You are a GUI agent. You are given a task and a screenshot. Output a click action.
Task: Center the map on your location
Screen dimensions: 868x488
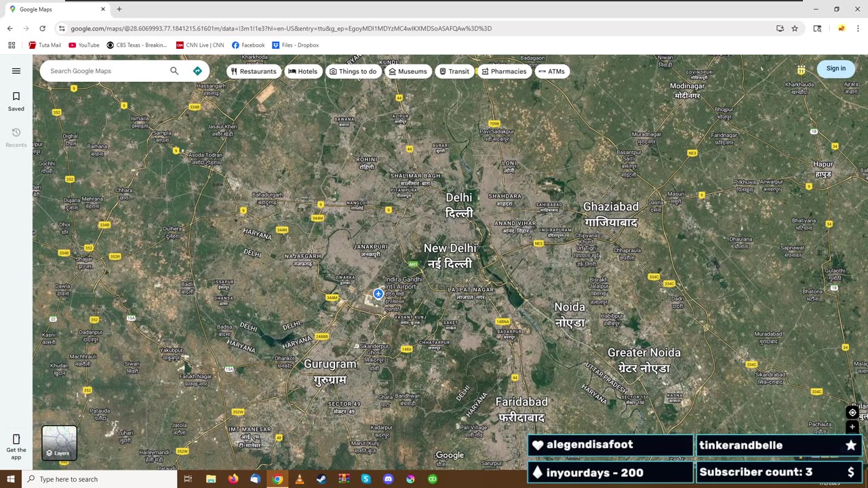852,413
